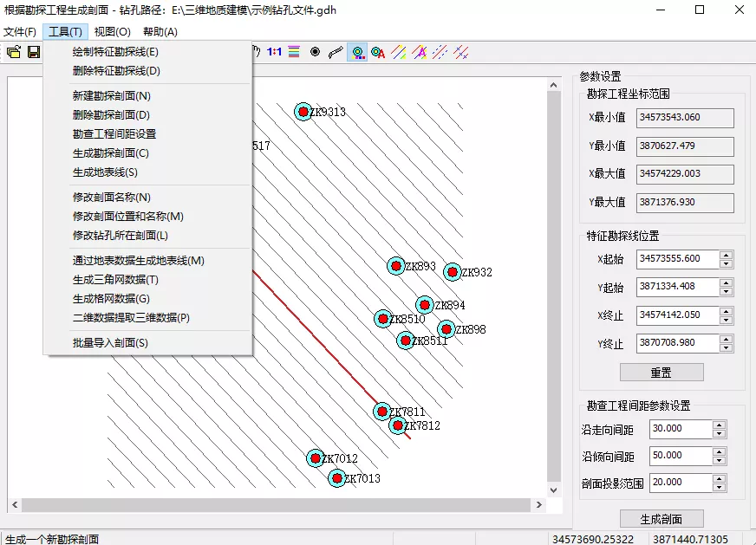Click the colored horizontal lines toolbar icon

[x=294, y=52]
